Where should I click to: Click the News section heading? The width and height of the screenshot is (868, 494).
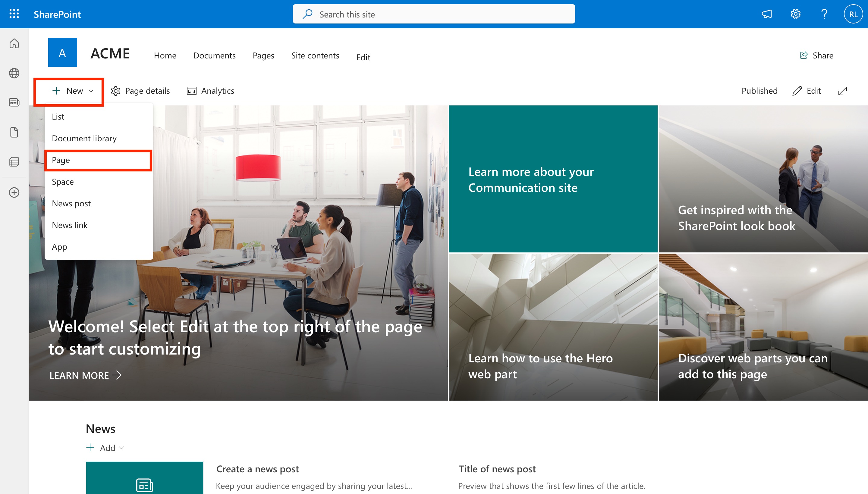[x=100, y=429]
